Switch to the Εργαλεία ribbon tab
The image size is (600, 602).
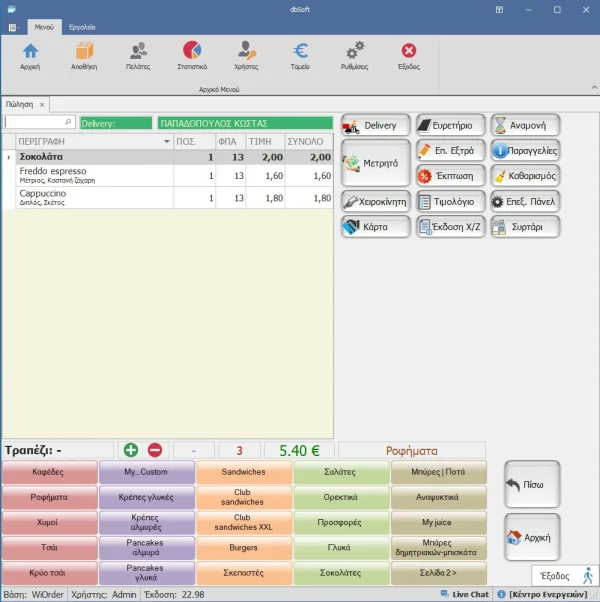point(82,27)
